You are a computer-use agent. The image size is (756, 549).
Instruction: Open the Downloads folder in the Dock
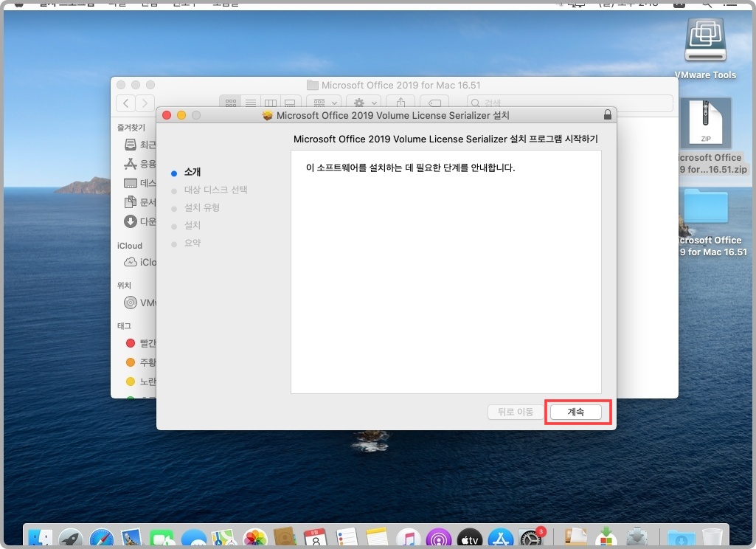681,539
